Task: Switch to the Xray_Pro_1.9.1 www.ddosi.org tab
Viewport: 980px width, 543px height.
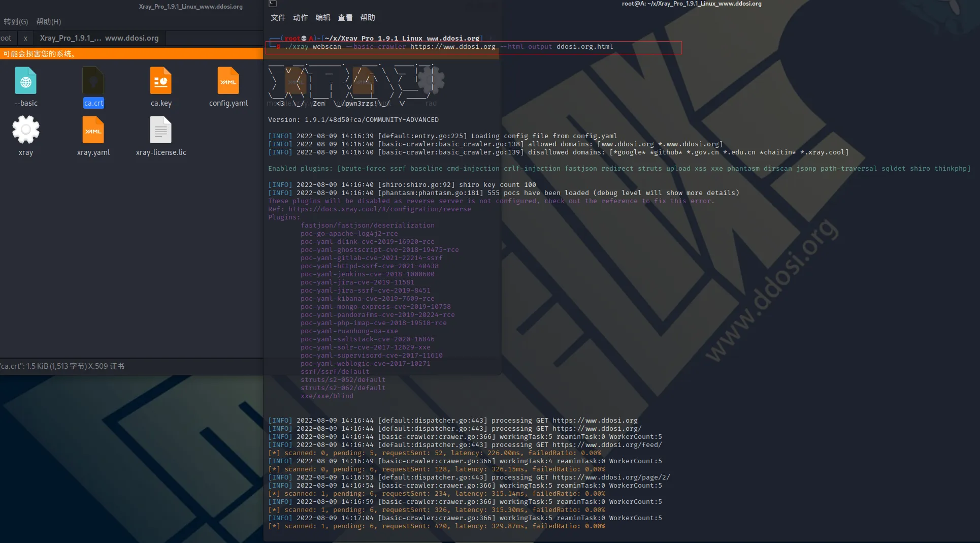Action: point(99,38)
